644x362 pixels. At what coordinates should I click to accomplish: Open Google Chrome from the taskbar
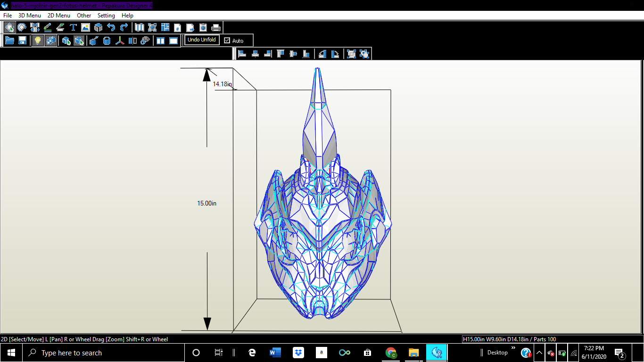[391, 353]
